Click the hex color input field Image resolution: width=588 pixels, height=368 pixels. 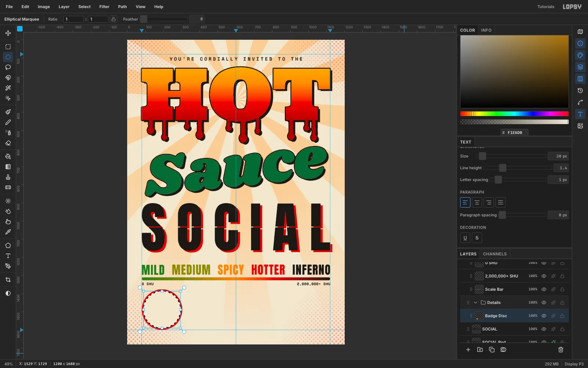coord(514,132)
